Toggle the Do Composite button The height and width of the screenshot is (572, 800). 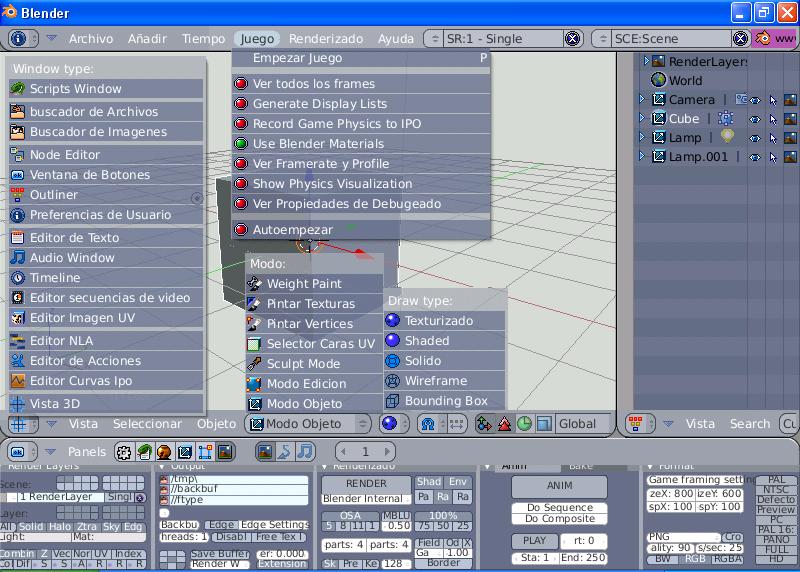point(560,519)
